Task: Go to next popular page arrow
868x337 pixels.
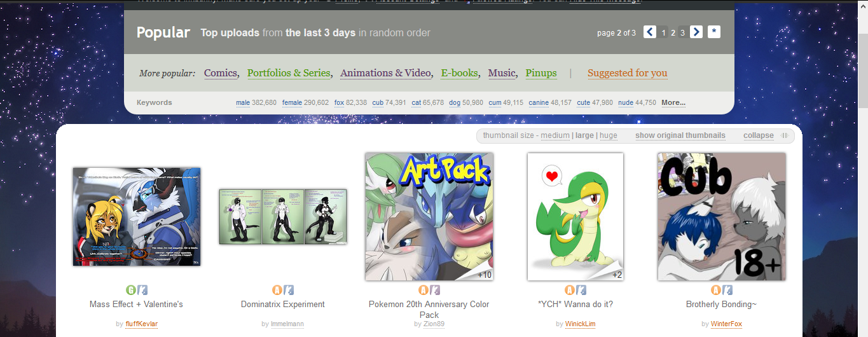Action: (x=696, y=32)
